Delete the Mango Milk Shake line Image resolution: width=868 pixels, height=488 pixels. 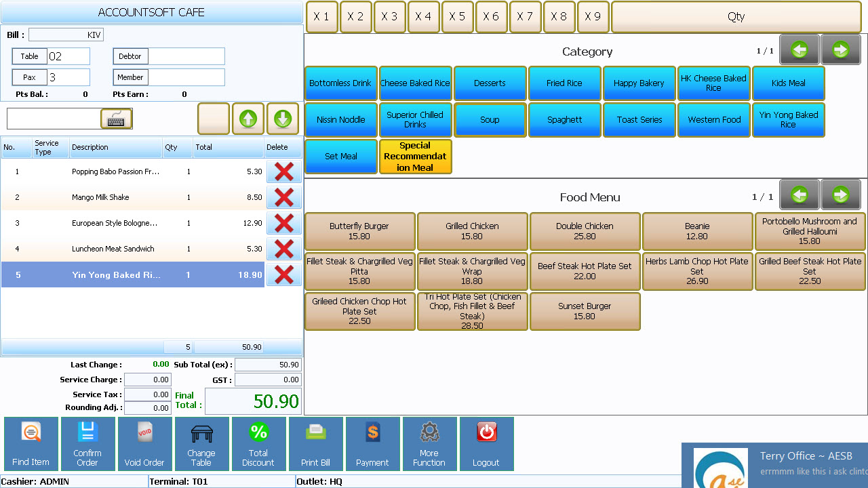point(283,197)
